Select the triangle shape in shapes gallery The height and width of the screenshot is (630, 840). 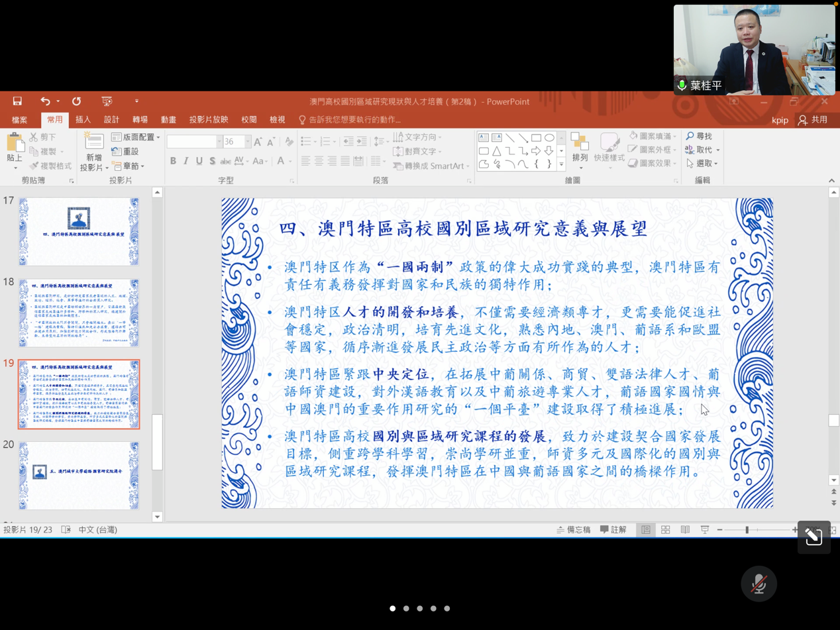point(497,151)
